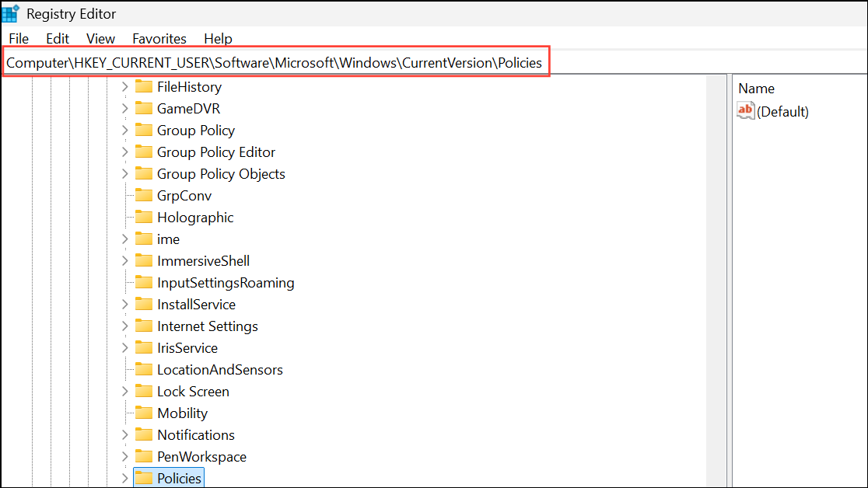Viewport: 868px width, 488px height.
Task: Expand the Lock Screen key
Action: coord(125,391)
